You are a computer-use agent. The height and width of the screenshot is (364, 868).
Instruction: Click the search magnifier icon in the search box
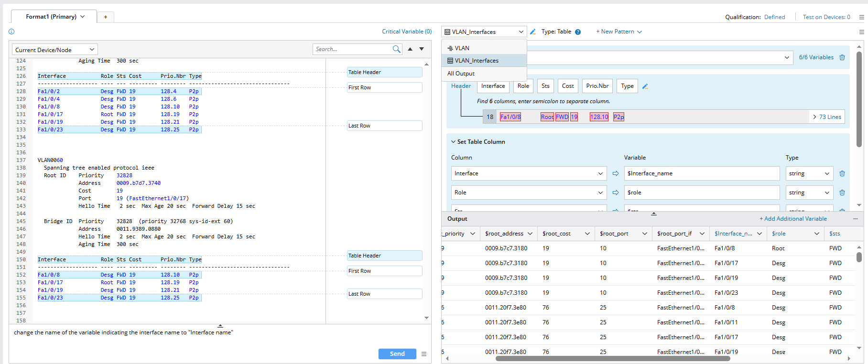(396, 49)
